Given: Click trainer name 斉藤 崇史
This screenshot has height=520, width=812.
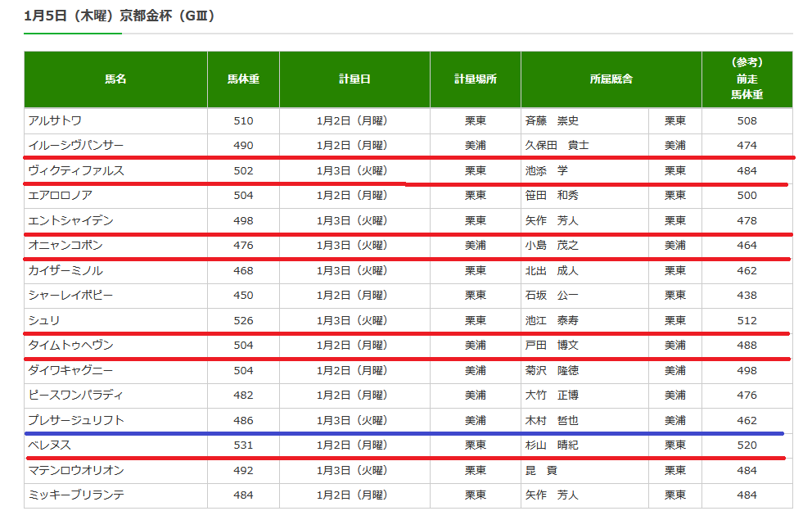Looking at the screenshot, I should pyautogui.click(x=552, y=120).
